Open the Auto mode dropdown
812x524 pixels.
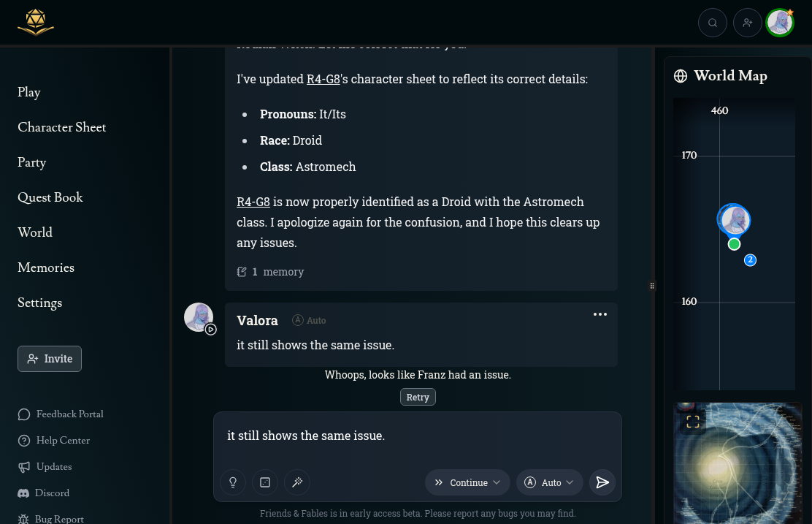(550, 482)
